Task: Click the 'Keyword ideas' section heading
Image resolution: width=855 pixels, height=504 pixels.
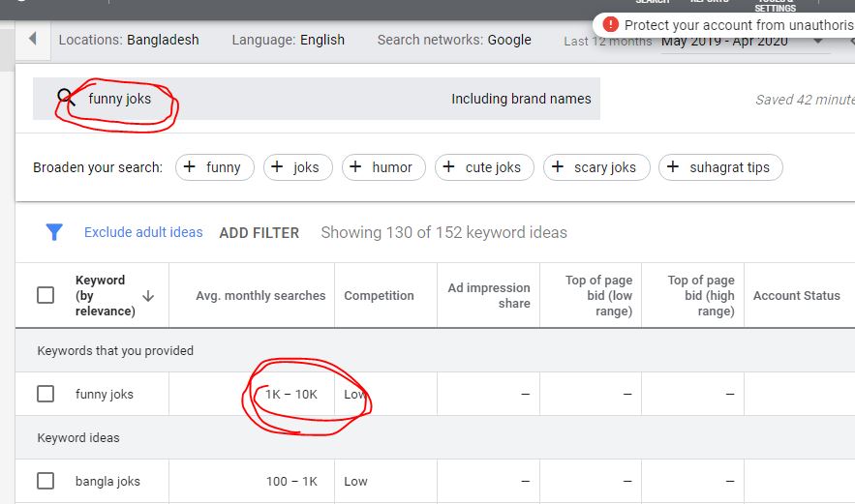Action: [78, 437]
